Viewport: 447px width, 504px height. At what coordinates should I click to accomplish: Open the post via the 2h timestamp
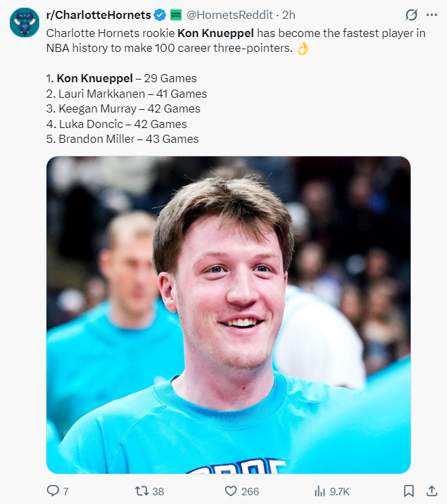tap(289, 15)
